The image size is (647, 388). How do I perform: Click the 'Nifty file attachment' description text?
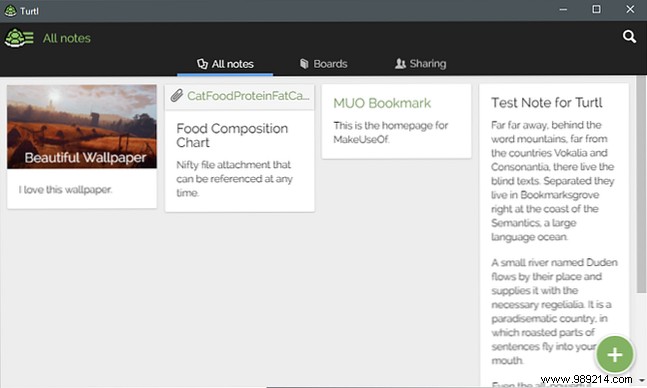pos(234,179)
